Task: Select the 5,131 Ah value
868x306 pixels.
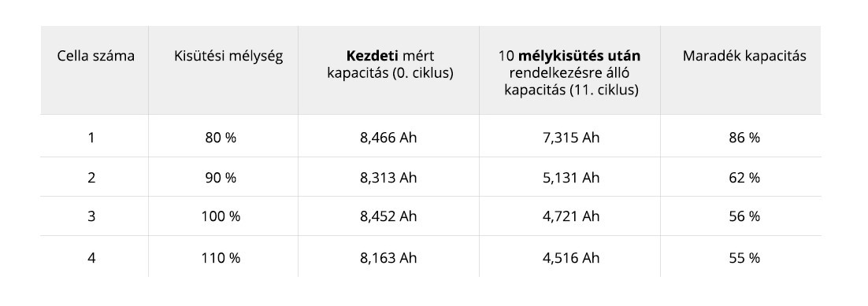Action: click(571, 178)
